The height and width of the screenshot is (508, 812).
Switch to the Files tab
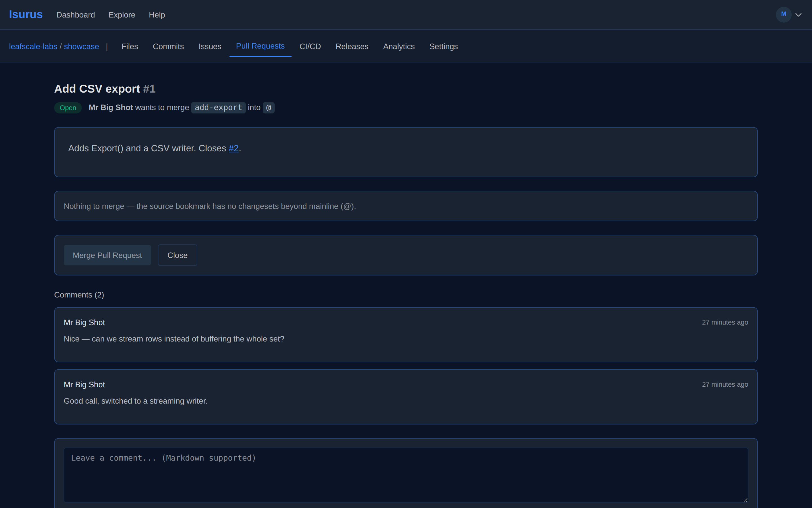pos(129,46)
